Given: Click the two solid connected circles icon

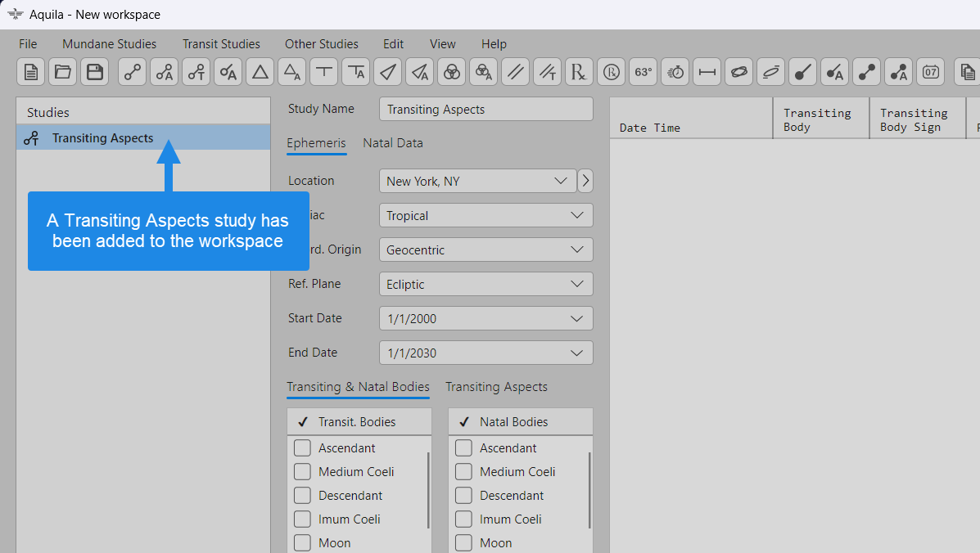Looking at the screenshot, I should tap(866, 72).
